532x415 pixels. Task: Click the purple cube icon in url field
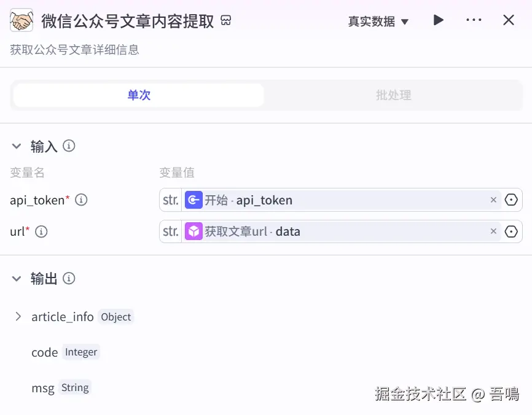[194, 231]
